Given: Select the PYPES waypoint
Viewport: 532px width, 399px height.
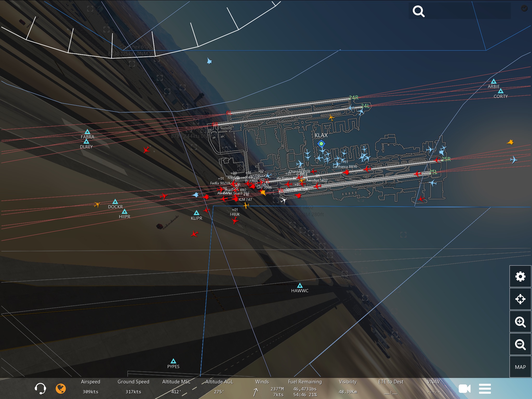Looking at the screenshot, I should tap(173, 361).
